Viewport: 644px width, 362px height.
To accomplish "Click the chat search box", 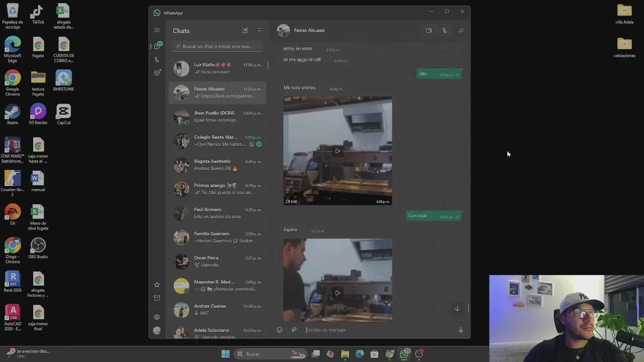I will click(218, 46).
